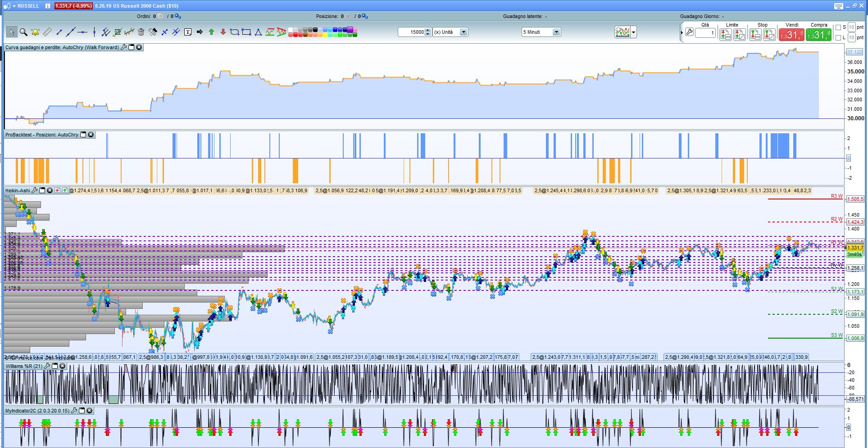
Task: Expand the (x) Unità dropdown
Action: click(464, 32)
